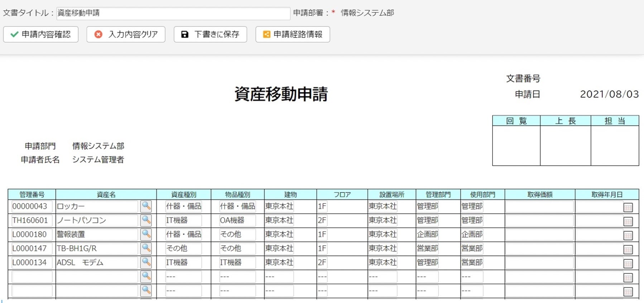Click 取得年月日 column header
This screenshot has height=303, width=644.
pyautogui.click(x=607, y=194)
